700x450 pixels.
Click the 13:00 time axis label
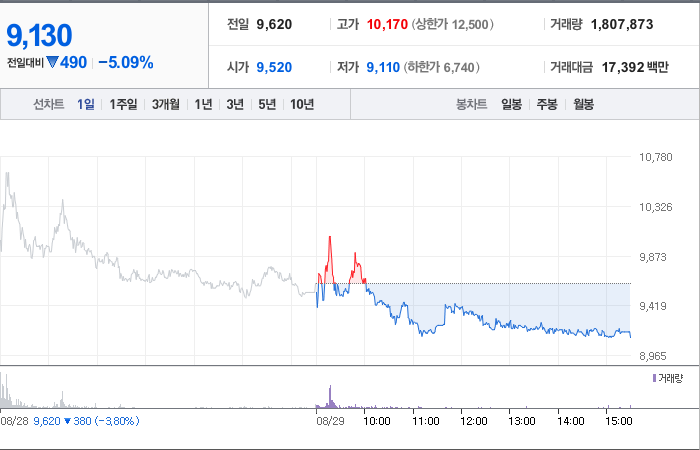[x=522, y=421]
